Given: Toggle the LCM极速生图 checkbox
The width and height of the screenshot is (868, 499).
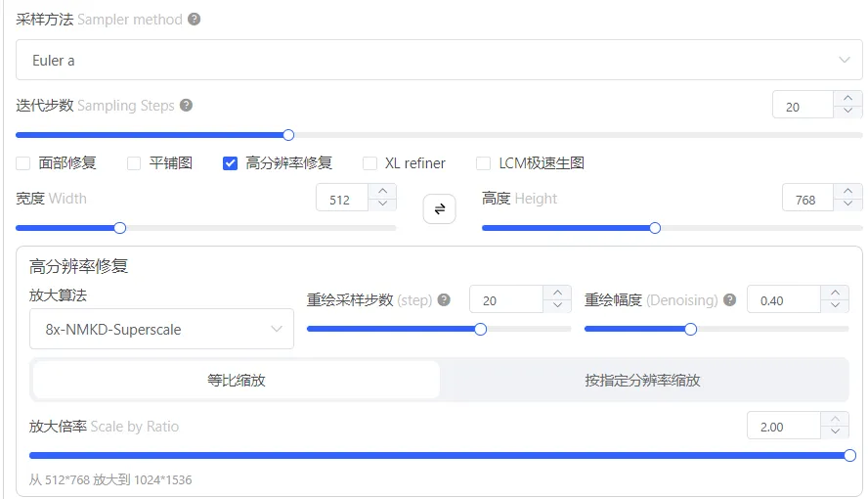Looking at the screenshot, I should (483, 163).
